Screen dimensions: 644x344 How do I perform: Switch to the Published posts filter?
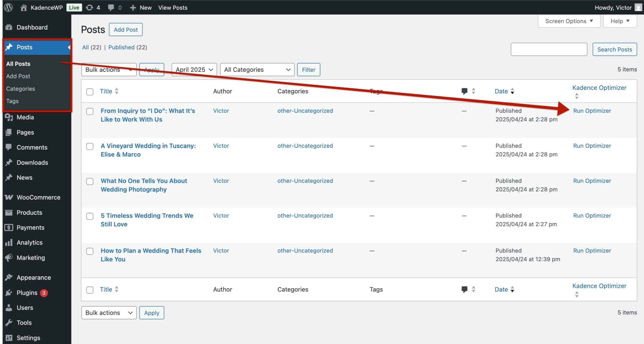coord(121,47)
